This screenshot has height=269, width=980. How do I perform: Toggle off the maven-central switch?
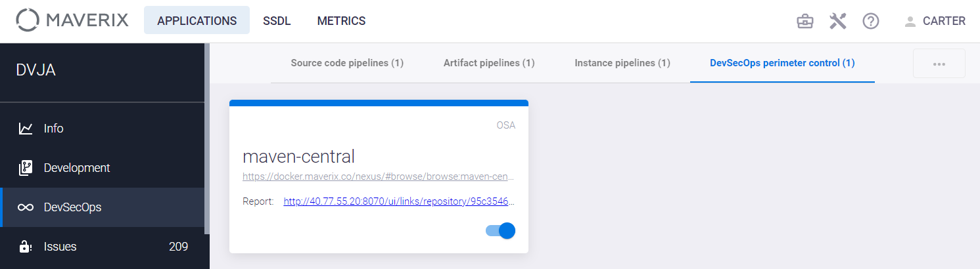pos(501,230)
